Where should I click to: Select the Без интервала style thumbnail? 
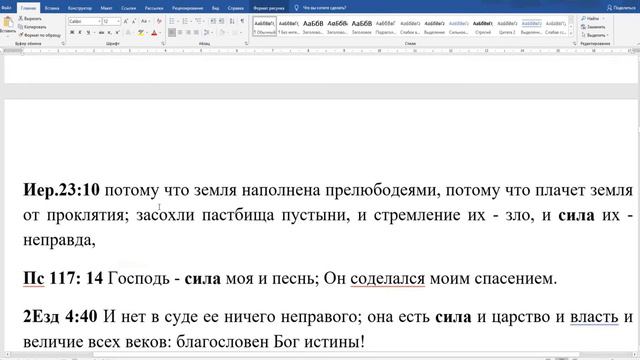(x=289, y=27)
